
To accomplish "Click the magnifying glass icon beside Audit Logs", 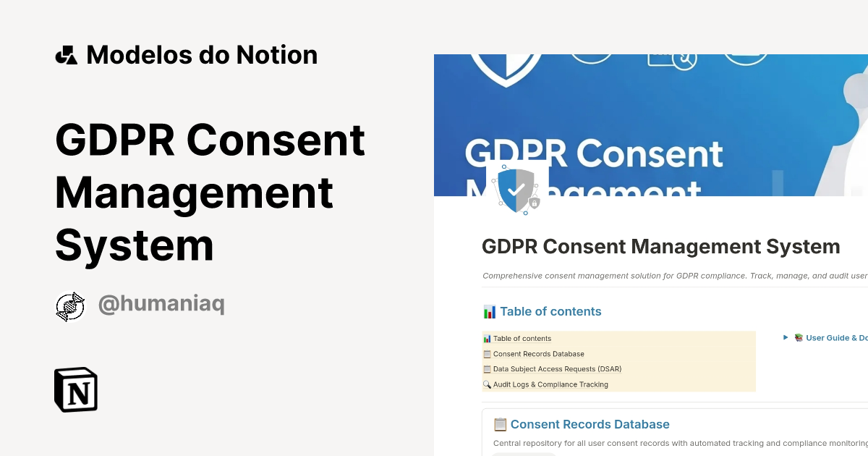I will tap(487, 384).
